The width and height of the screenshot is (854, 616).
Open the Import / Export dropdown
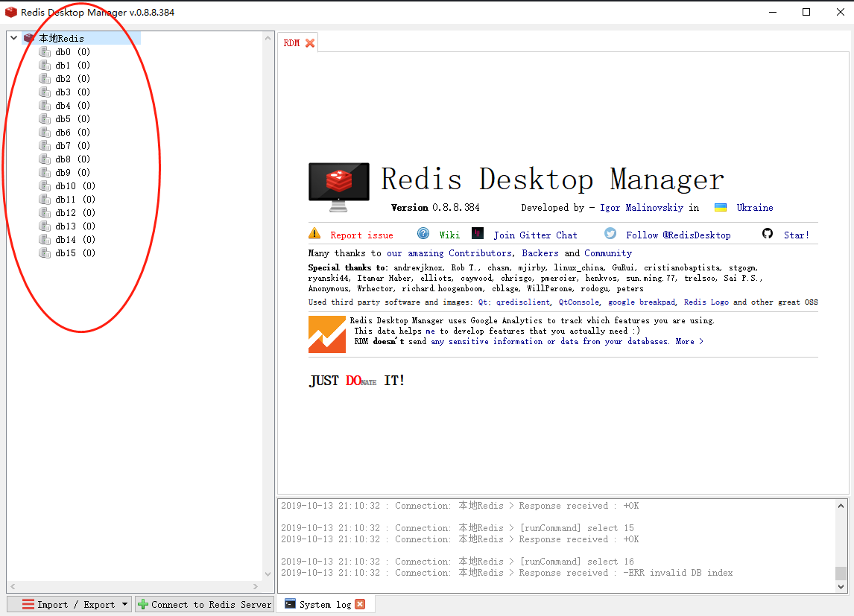[x=69, y=605]
